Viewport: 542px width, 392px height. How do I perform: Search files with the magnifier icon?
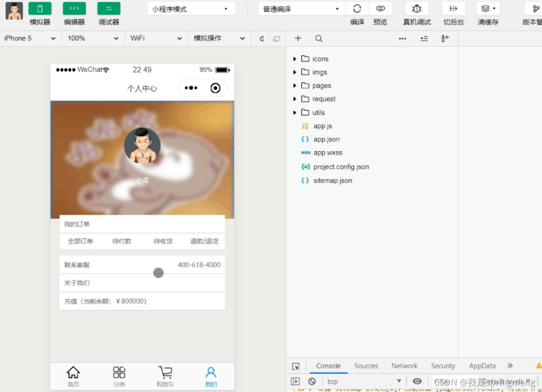(x=319, y=39)
